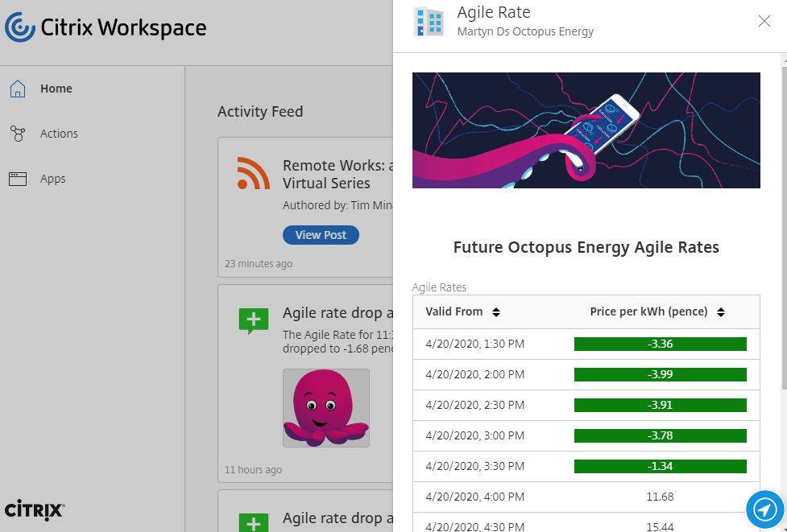Screen dimensions: 787x532
Task: Click the Future Octopus Energy Agile Rates heading
Action: click(x=586, y=247)
